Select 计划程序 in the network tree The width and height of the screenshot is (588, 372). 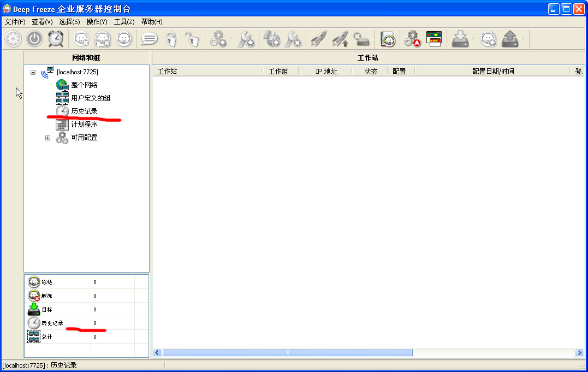point(84,125)
